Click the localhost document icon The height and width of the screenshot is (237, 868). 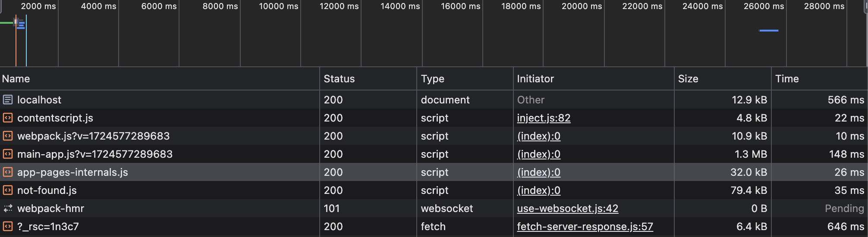[x=8, y=100]
